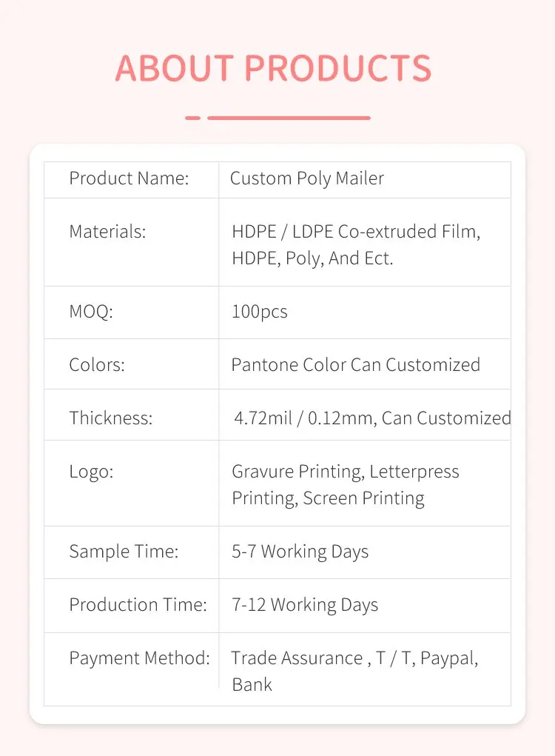The height and width of the screenshot is (756, 555).
Task: Select the Thickness label
Action: point(111,418)
